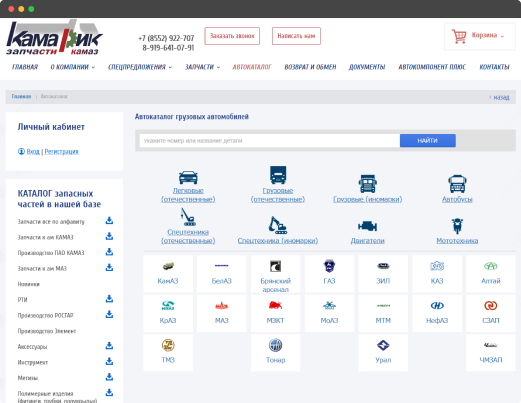Download Запчасти к а/м КАМАЗ catalog
This screenshot has height=403, width=521.
click(109, 236)
